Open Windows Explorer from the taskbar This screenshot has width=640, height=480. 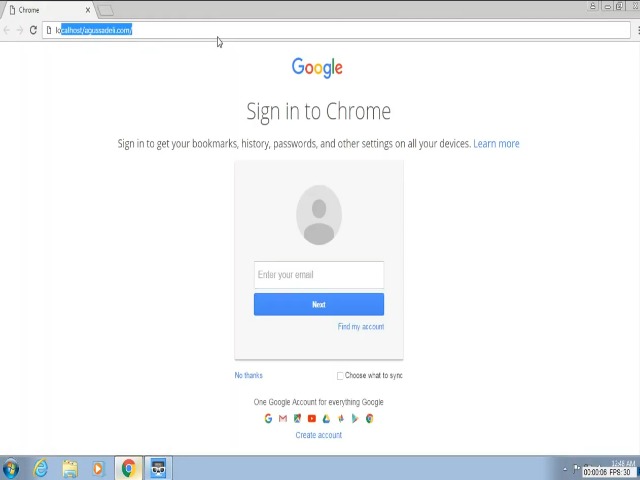click(x=70, y=468)
